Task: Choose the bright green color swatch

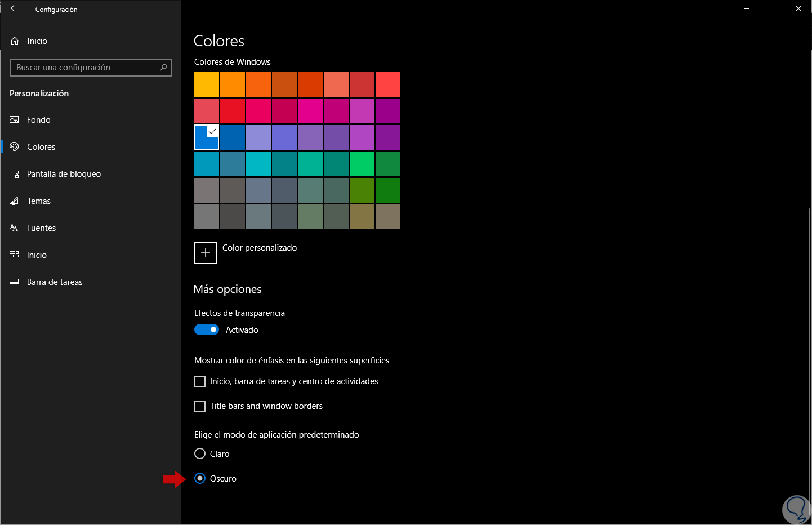Action: pyautogui.click(x=362, y=164)
